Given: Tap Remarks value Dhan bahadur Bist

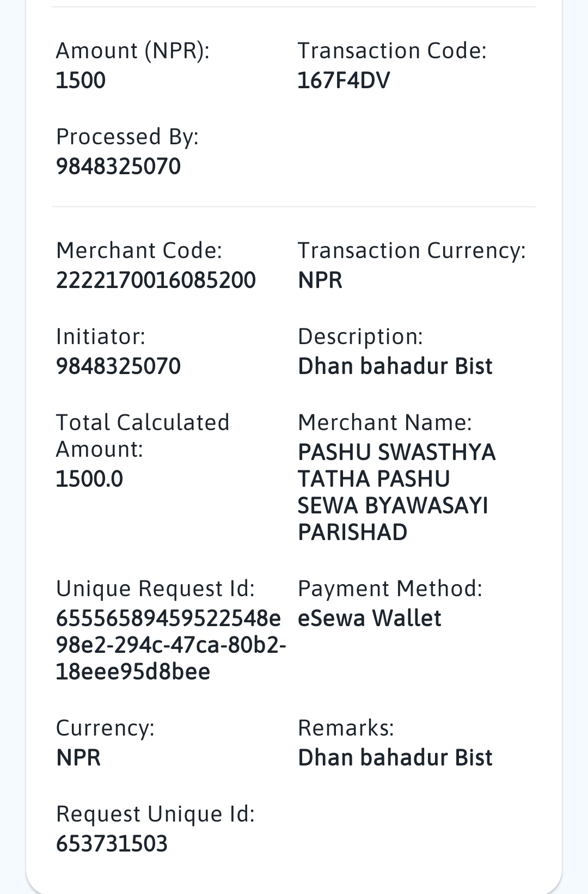Looking at the screenshot, I should [x=395, y=758].
